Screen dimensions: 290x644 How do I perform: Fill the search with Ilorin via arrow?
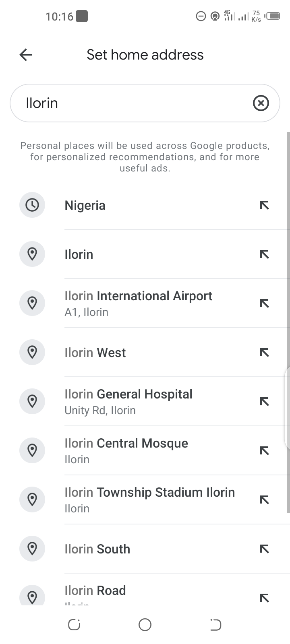pos(264,254)
